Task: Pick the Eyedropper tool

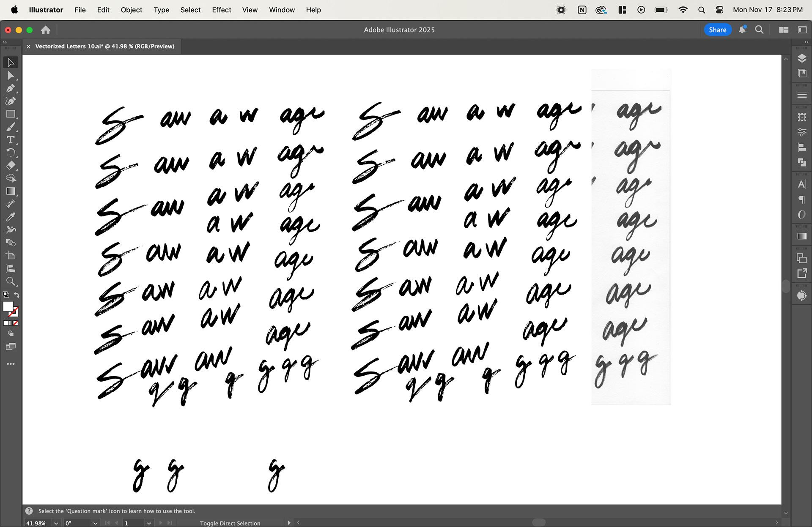Action: 11,217
